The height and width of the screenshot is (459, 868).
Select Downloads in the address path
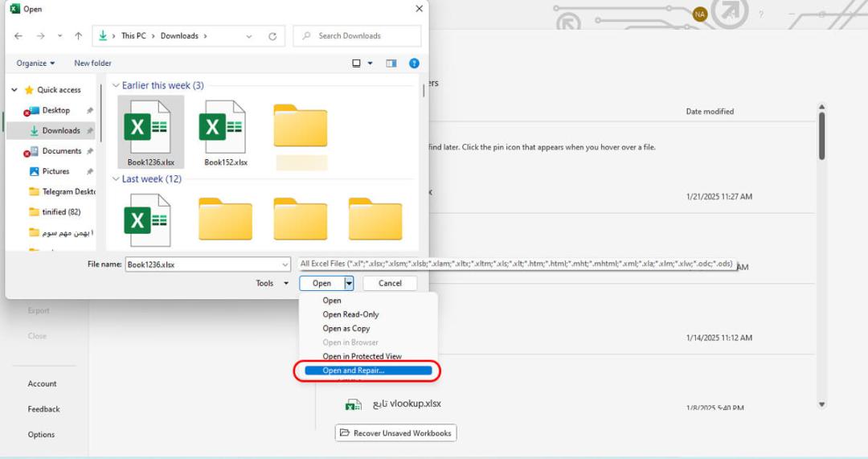(x=179, y=36)
